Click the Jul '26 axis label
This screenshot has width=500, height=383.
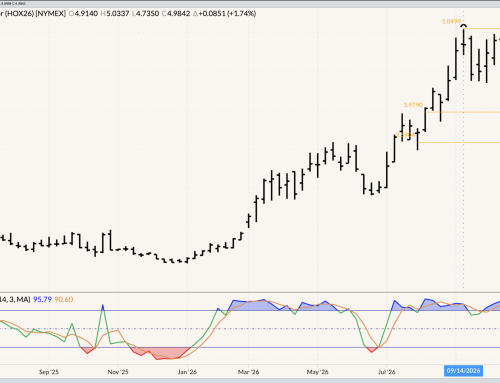pyautogui.click(x=387, y=372)
